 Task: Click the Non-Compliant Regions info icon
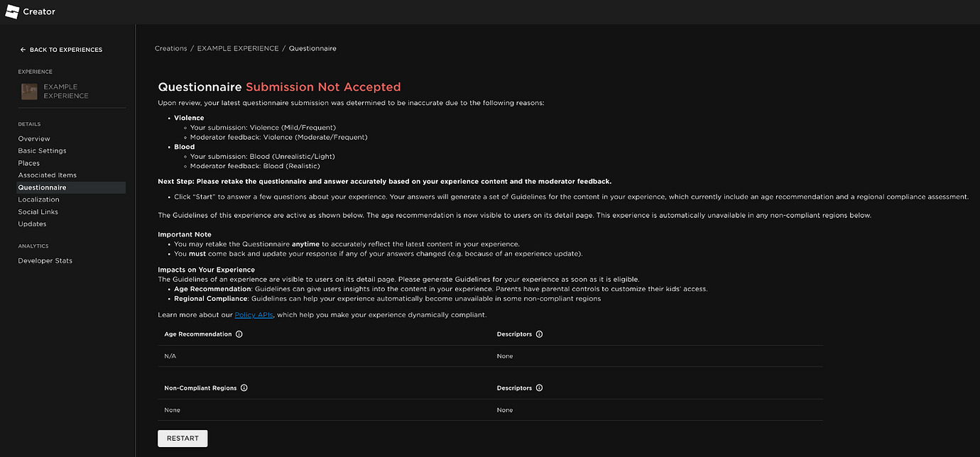[244, 388]
